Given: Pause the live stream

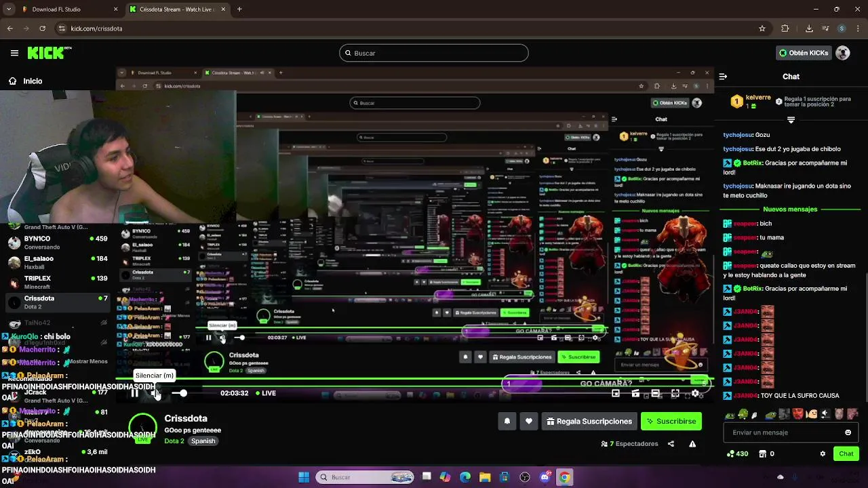Looking at the screenshot, I should click(x=134, y=393).
